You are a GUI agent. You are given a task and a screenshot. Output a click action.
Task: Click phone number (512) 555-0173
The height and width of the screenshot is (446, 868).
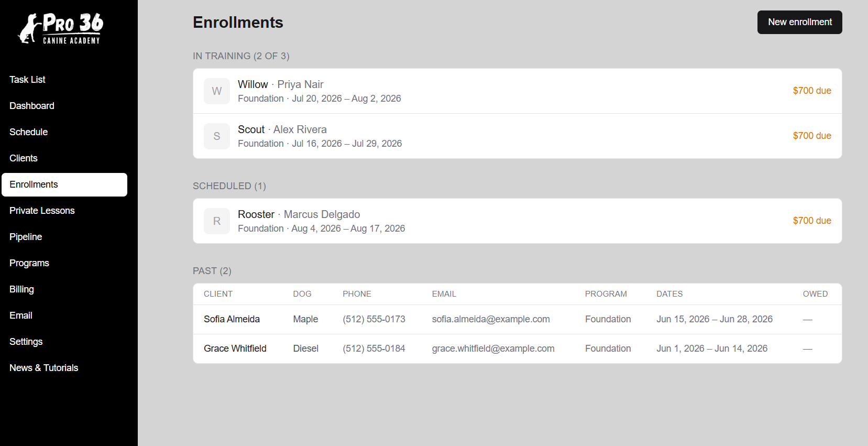374,319
